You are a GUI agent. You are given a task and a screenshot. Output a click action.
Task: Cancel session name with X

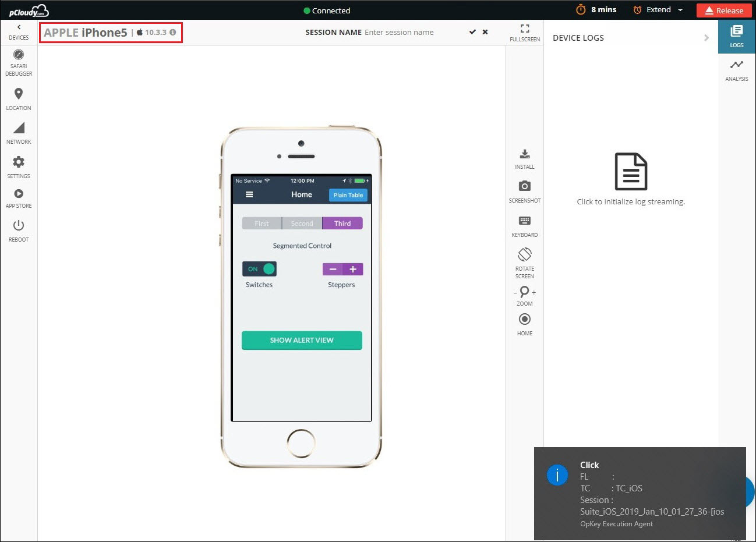(x=485, y=32)
